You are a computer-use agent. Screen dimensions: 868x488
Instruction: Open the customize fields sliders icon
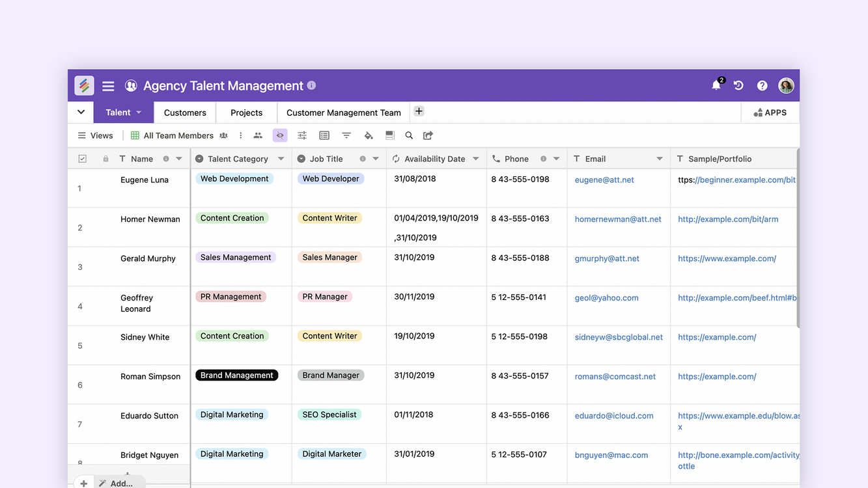(302, 135)
